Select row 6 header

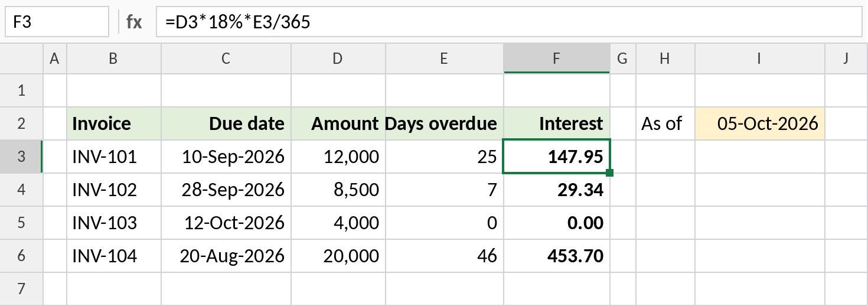[22, 256]
